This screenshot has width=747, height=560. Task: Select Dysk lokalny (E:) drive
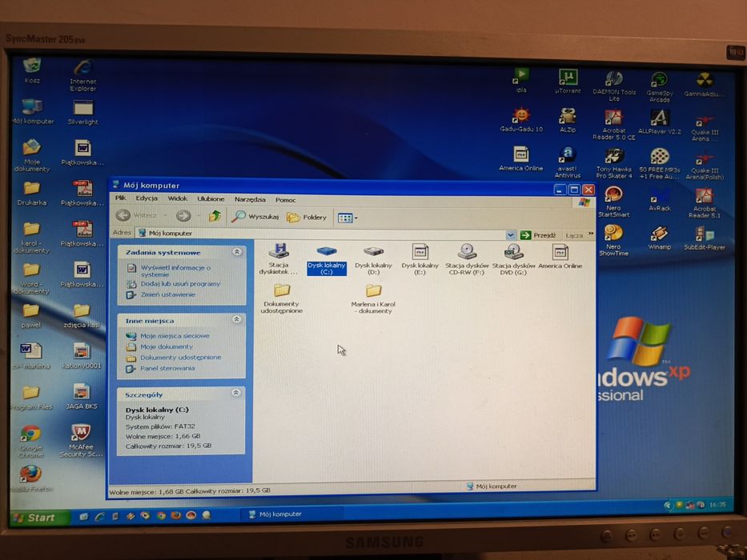click(x=420, y=259)
